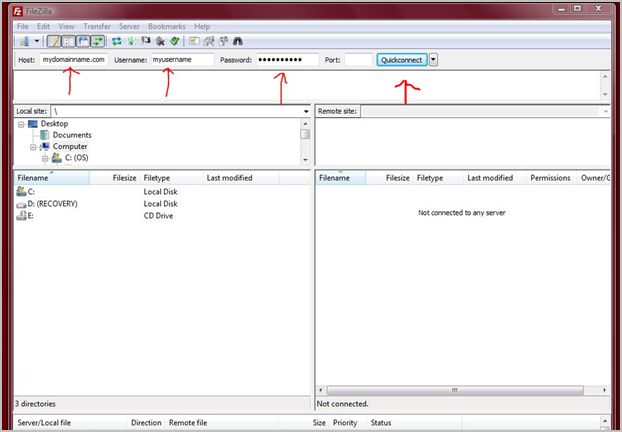
Task: Toggle the message log display
Action: click(53, 41)
